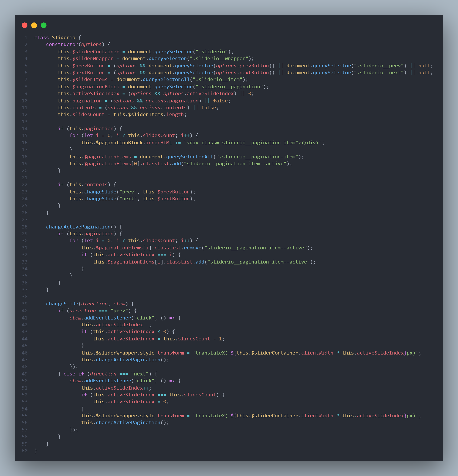Click the class name Sliderio on line 1
The height and width of the screenshot is (476, 458).
pos(63,37)
